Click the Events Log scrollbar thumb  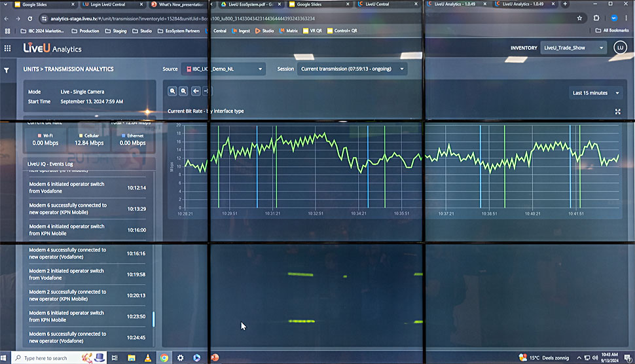153,319
